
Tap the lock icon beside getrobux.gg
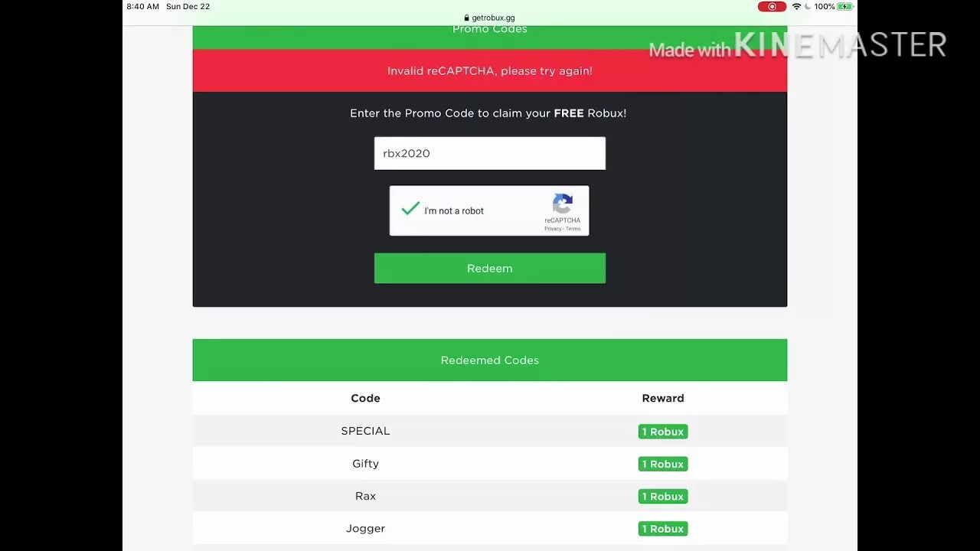466,18
